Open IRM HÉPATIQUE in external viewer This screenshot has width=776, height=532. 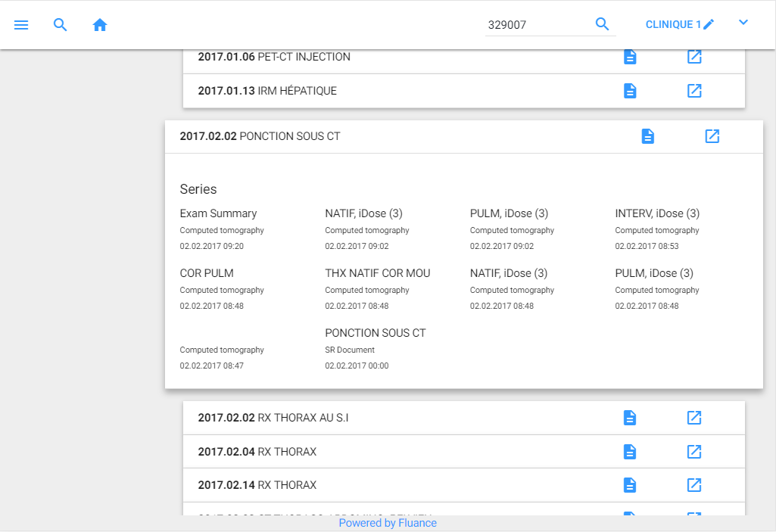coord(693,91)
